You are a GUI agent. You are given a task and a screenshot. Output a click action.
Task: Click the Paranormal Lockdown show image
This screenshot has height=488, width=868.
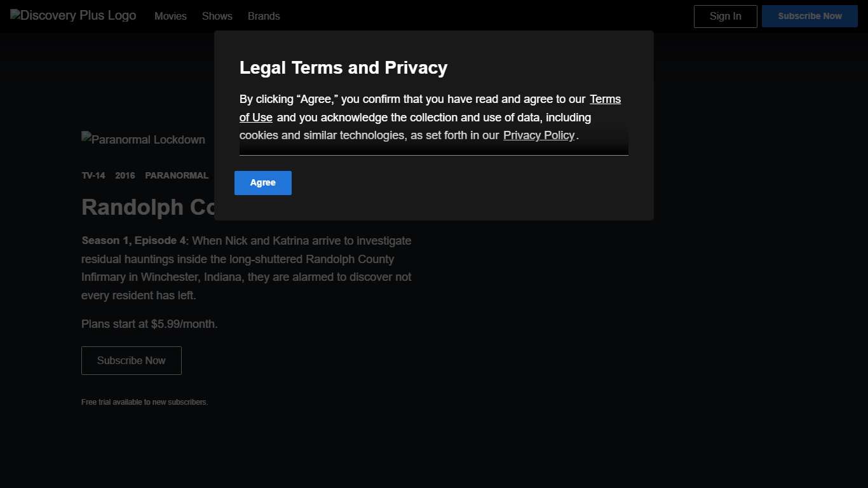click(x=144, y=139)
